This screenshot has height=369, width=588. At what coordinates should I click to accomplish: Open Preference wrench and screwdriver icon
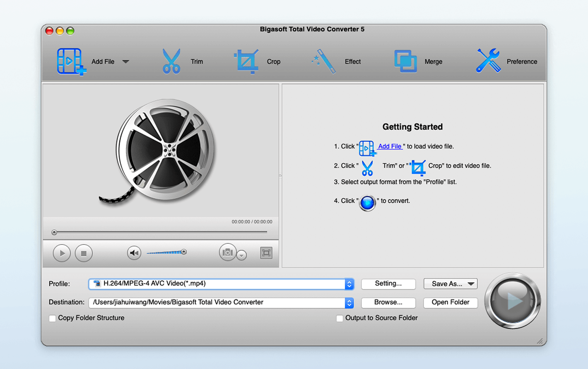(x=488, y=61)
